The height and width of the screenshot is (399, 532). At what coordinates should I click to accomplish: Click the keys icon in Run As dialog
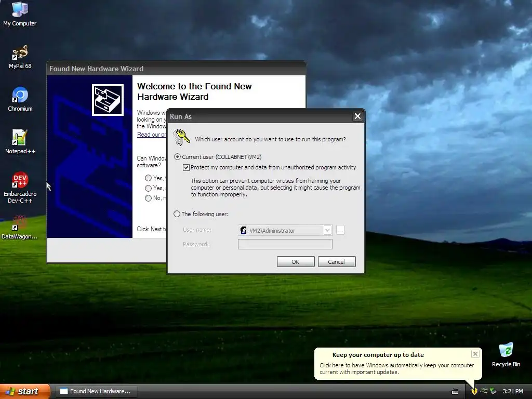[x=181, y=137]
